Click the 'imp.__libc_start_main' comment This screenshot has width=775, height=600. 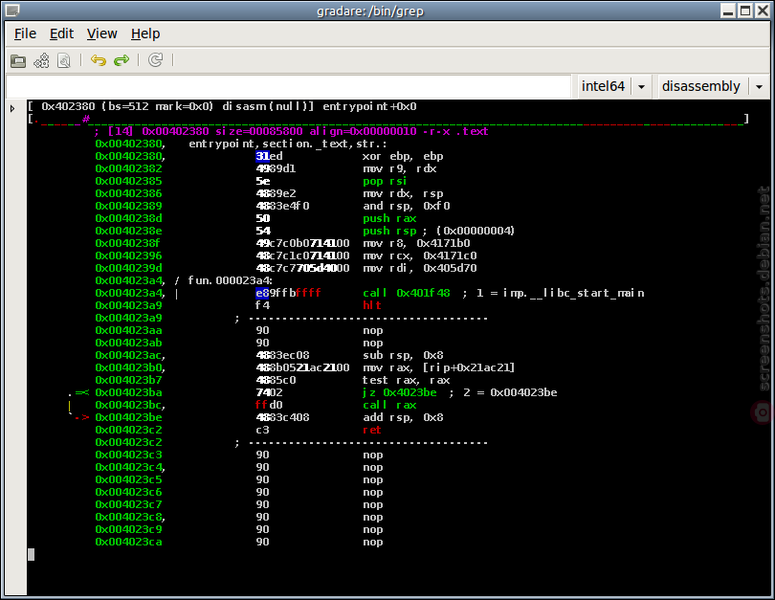[573, 293]
